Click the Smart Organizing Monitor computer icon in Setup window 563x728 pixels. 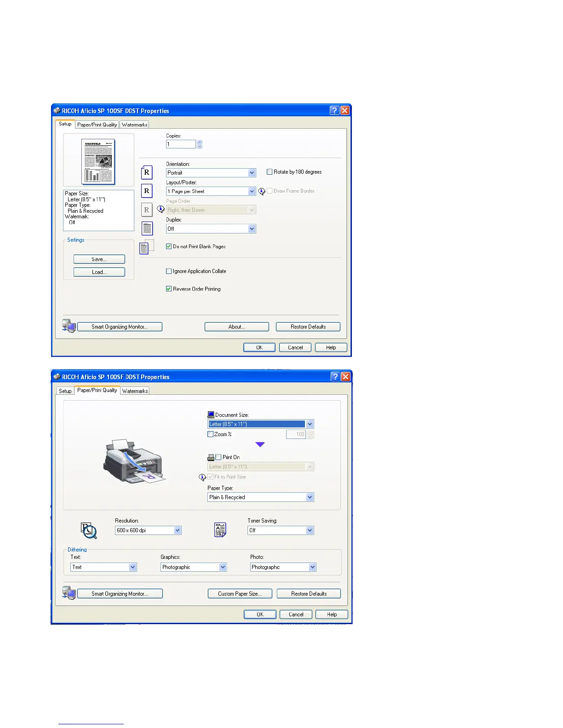69,326
